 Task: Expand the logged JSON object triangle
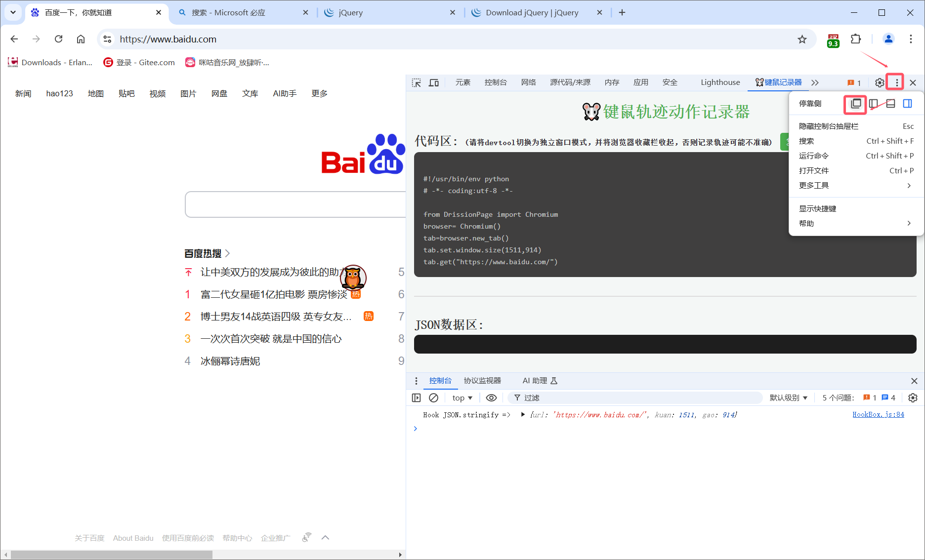point(523,414)
